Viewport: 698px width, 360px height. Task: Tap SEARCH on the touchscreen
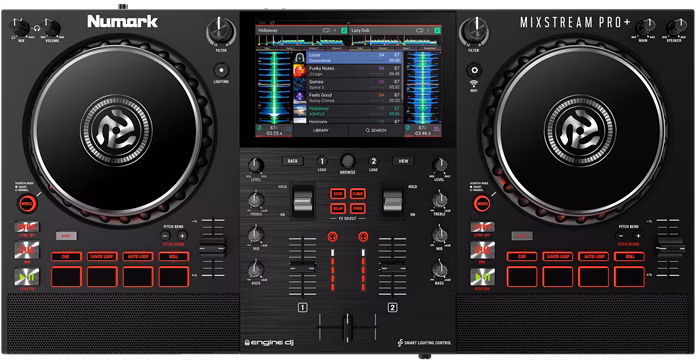(376, 130)
